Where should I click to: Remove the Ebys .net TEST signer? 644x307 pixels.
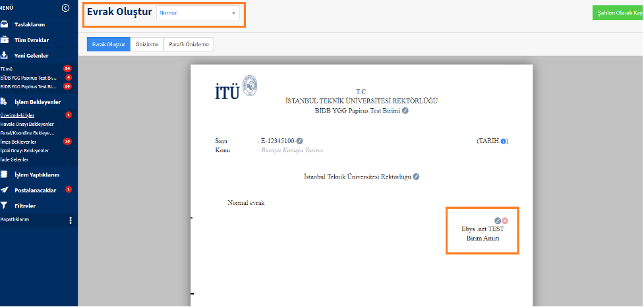[x=505, y=221]
